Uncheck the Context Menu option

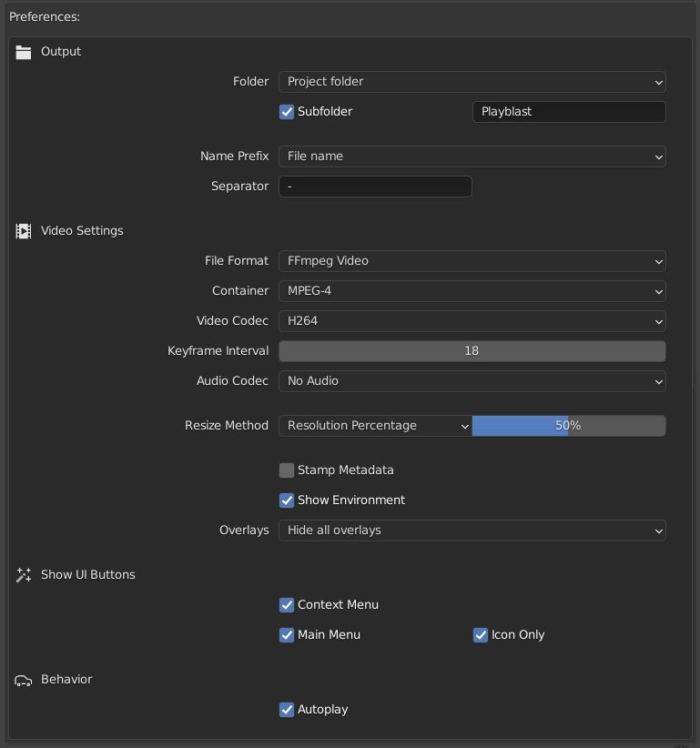click(287, 605)
